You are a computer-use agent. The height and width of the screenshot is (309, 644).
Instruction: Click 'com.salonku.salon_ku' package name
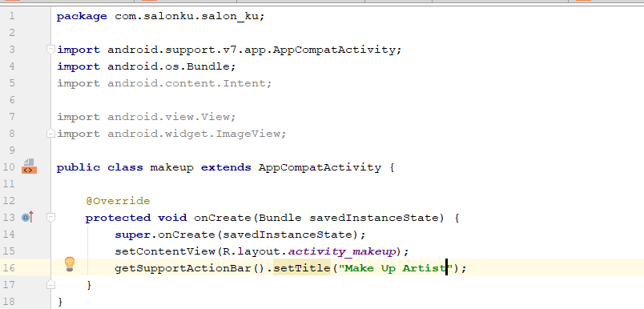point(187,17)
